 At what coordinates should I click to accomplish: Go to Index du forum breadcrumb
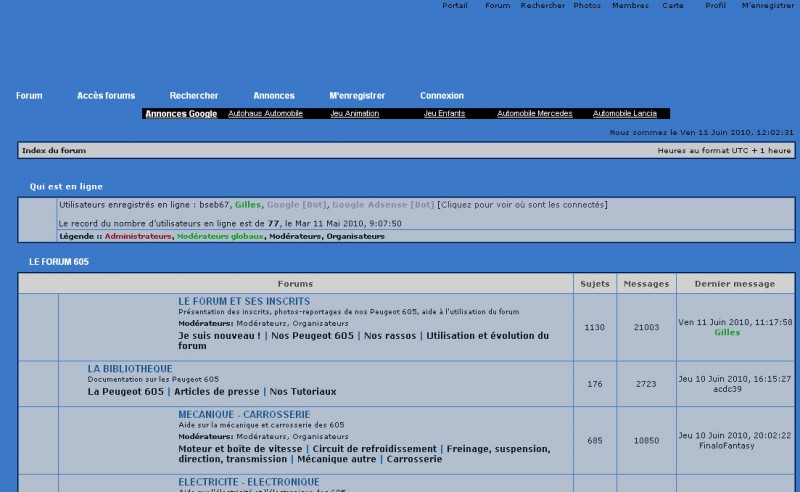[54, 151]
